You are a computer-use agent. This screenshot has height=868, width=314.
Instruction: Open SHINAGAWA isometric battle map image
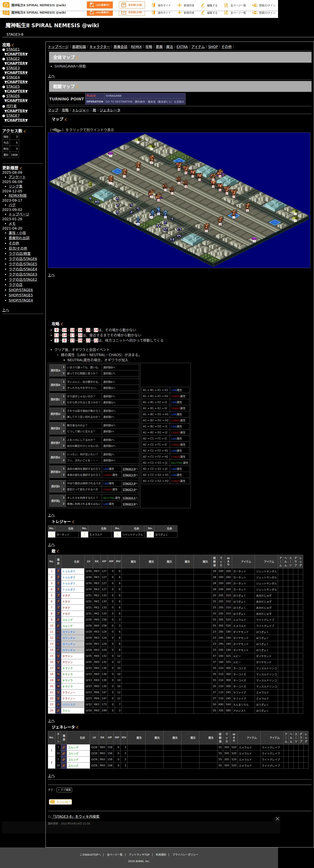tap(179, 200)
